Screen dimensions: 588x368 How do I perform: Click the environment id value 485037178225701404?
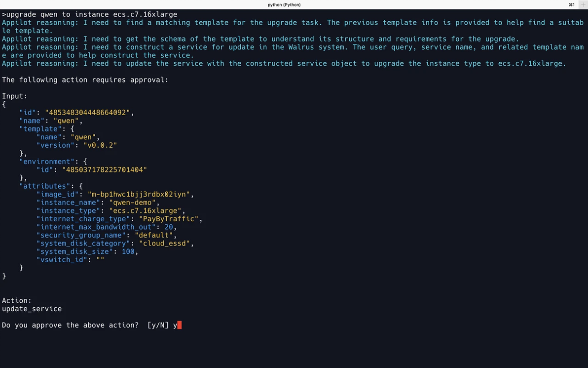click(105, 170)
